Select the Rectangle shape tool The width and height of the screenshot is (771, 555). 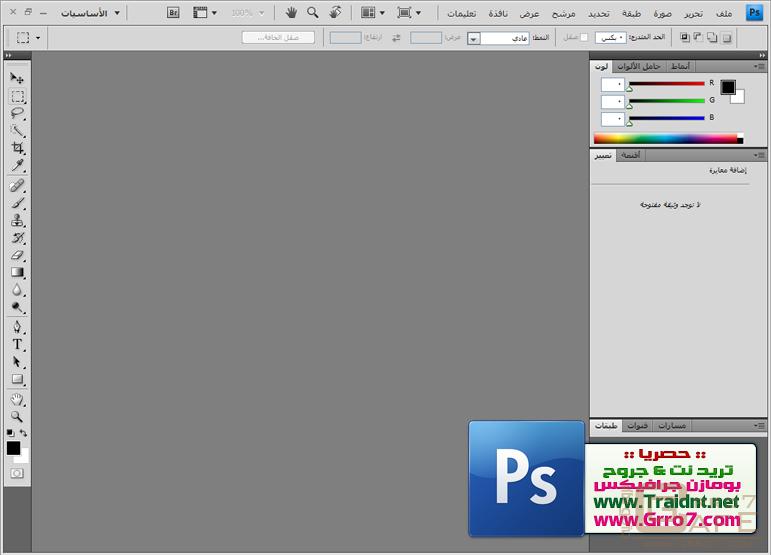point(17,379)
